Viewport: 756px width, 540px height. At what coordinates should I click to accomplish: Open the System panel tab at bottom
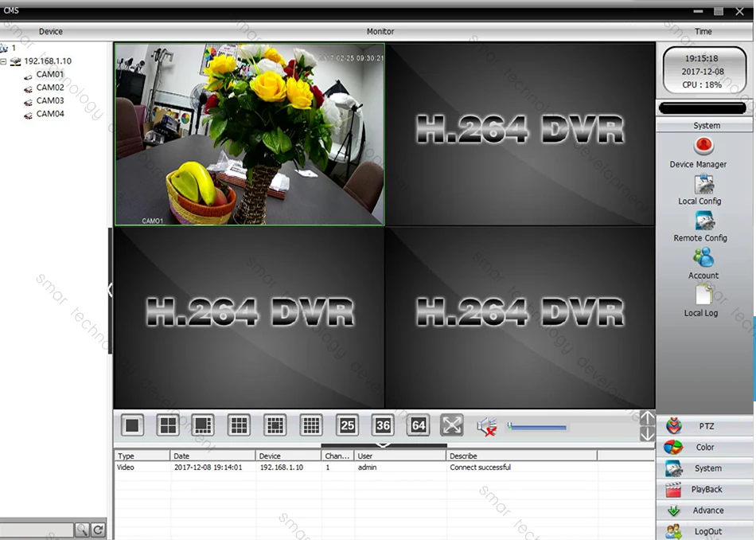click(705, 468)
